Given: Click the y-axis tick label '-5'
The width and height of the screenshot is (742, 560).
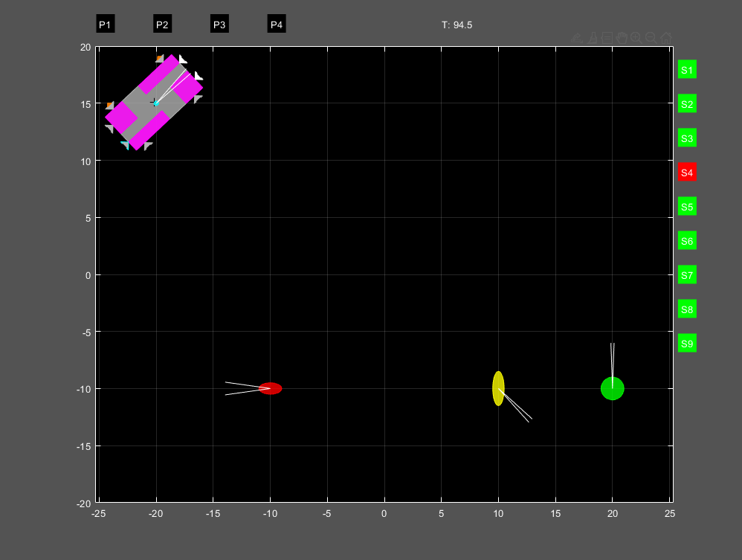Looking at the screenshot, I should coord(86,332).
